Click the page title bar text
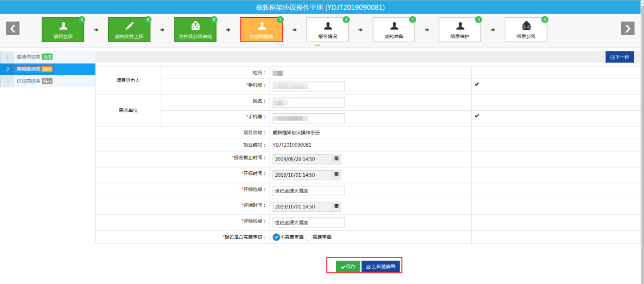644x284 pixels. tap(320, 7)
